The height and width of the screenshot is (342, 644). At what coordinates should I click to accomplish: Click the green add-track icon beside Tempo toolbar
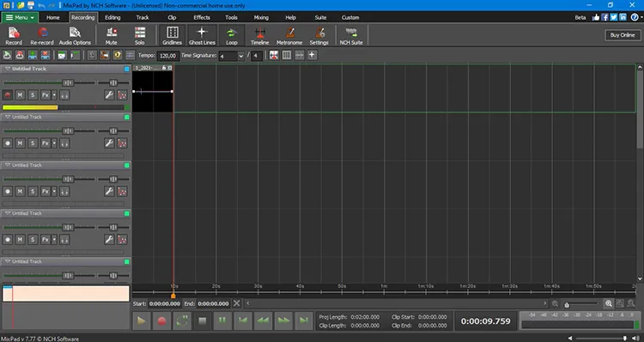tap(33, 55)
